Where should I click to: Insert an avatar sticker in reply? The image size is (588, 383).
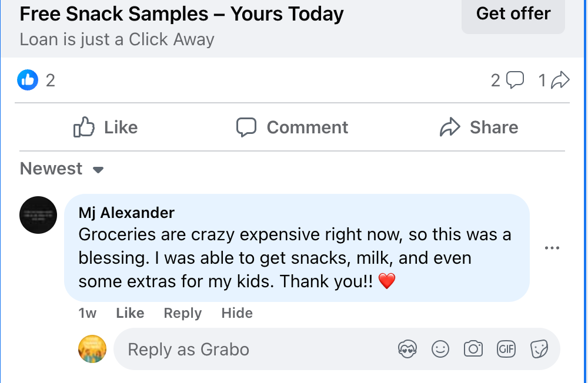(407, 350)
